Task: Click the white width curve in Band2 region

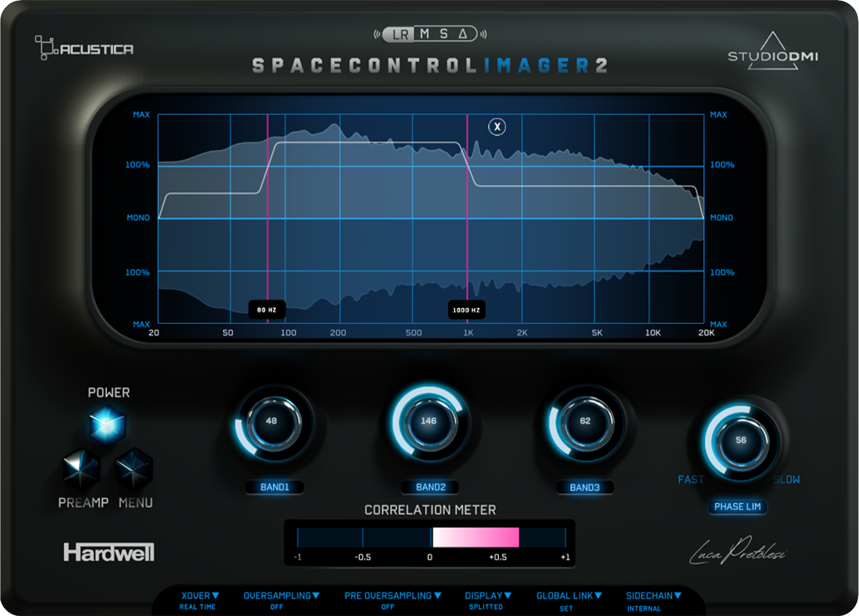Action: [368, 143]
